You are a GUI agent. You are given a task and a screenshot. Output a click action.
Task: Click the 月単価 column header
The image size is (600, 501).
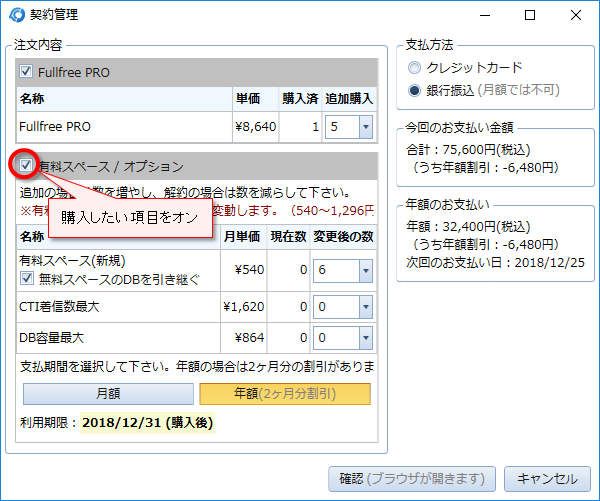point(242,237)
